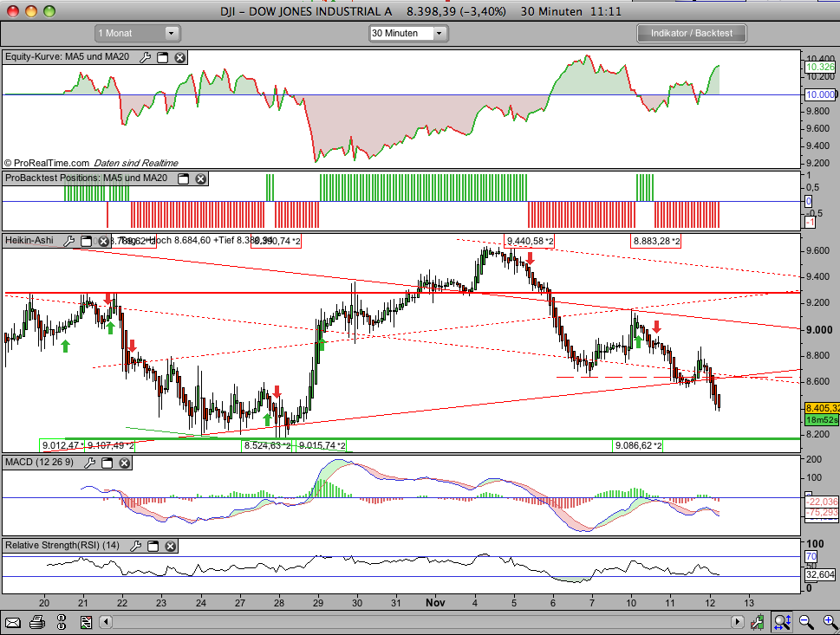
Task: Open MACD indicator settings wrench
Action: [x=90, y=463]
